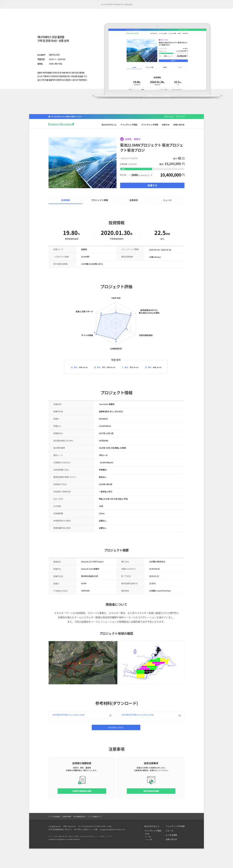Screen dimensions: 233x868
Task: Click the colored site layout diagram
Action: [x=151, y=662]
